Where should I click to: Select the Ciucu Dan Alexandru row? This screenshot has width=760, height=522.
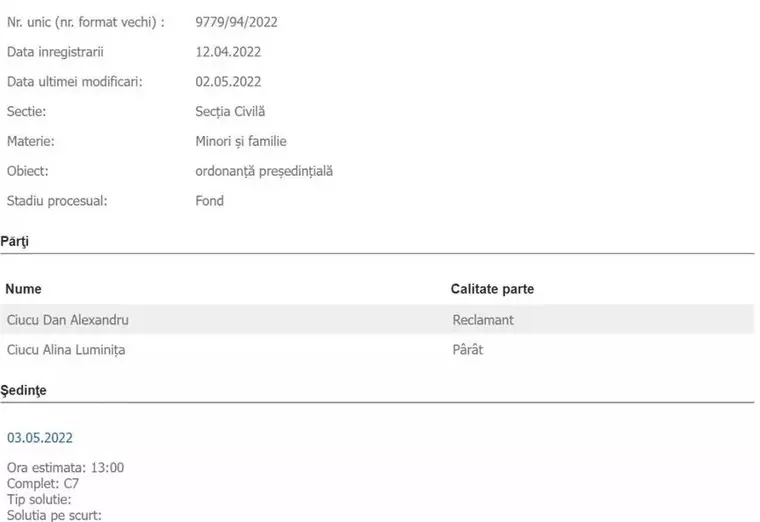(67, 320)
